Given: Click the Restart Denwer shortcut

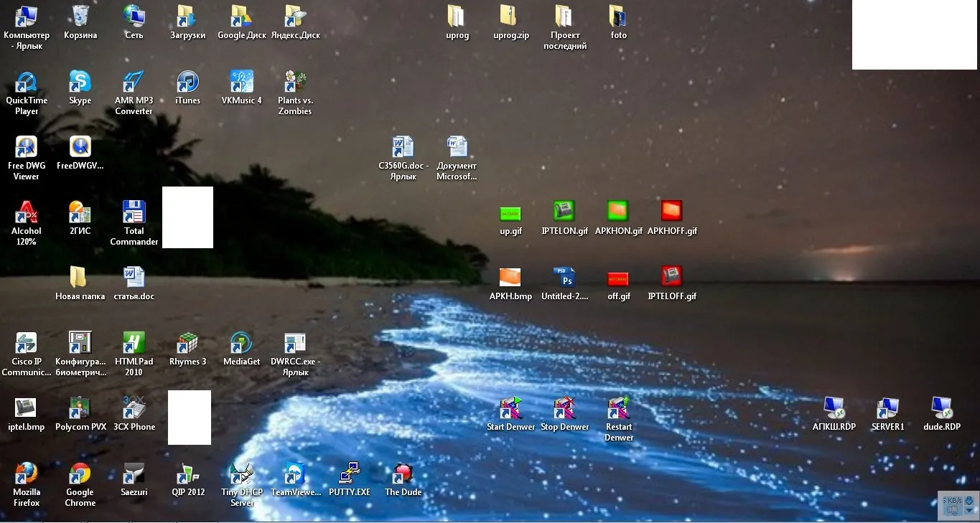Looking at the screenshot, I should pos(619,419).
